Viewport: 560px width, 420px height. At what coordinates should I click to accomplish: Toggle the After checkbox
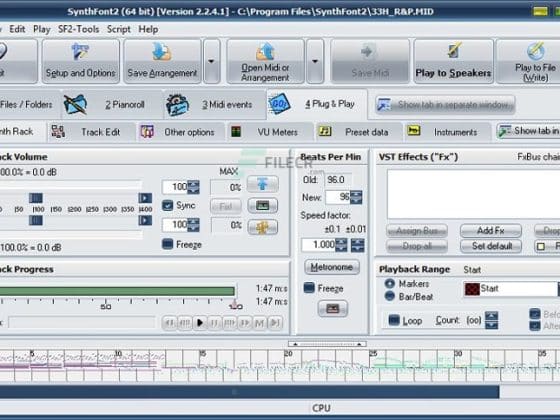coord(535,326)
